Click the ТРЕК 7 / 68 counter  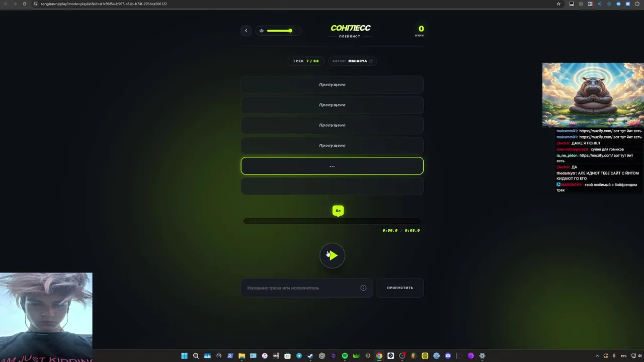[x=306, y=61]
